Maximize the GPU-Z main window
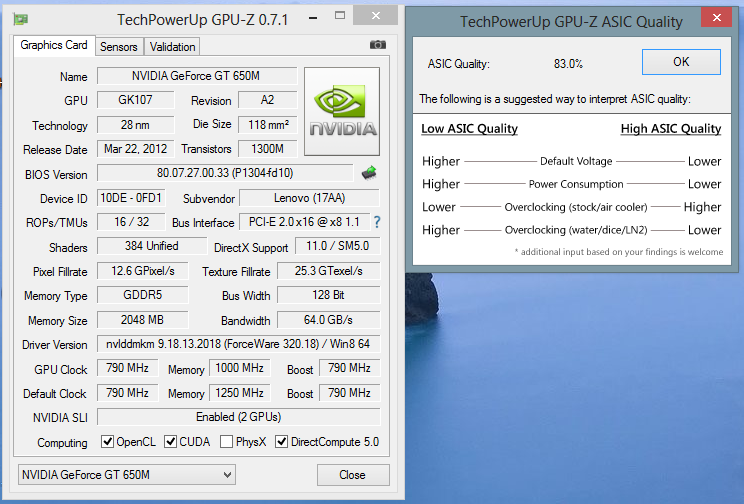 (x=340, y=16)
